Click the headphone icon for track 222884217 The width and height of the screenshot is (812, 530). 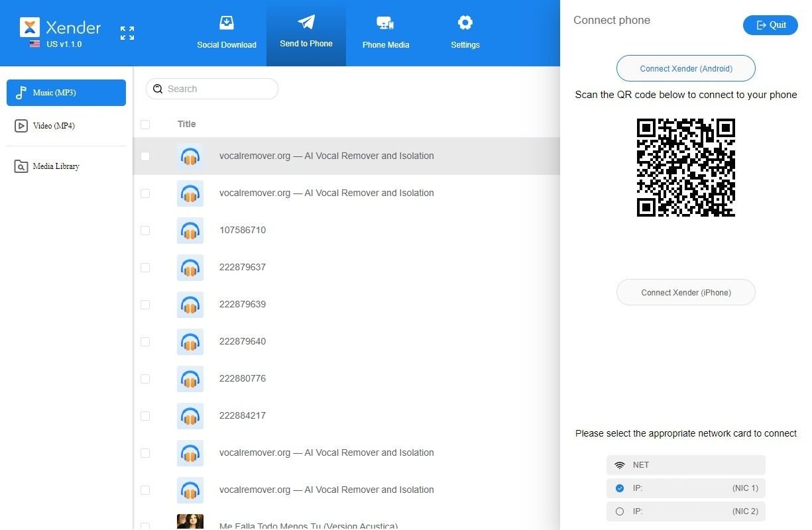[190, 416]
